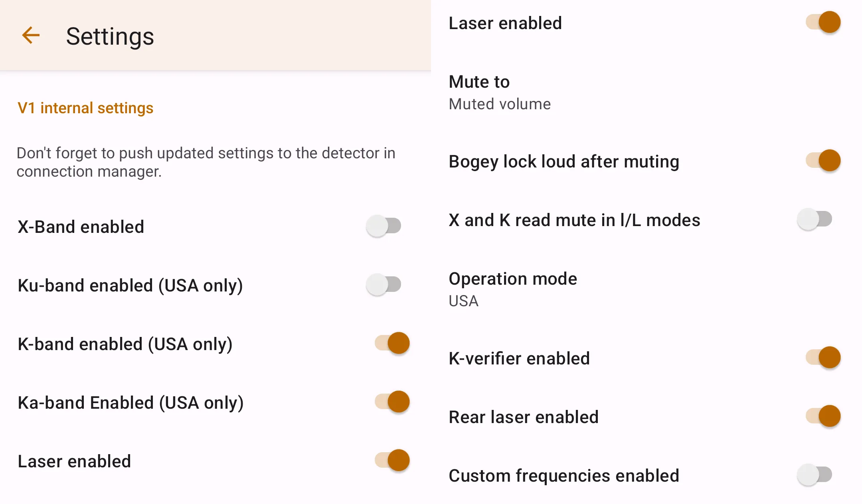862x504 pixels.
Task: Turn on Ku-band enabled toggle
Action: tap(384, 285)
